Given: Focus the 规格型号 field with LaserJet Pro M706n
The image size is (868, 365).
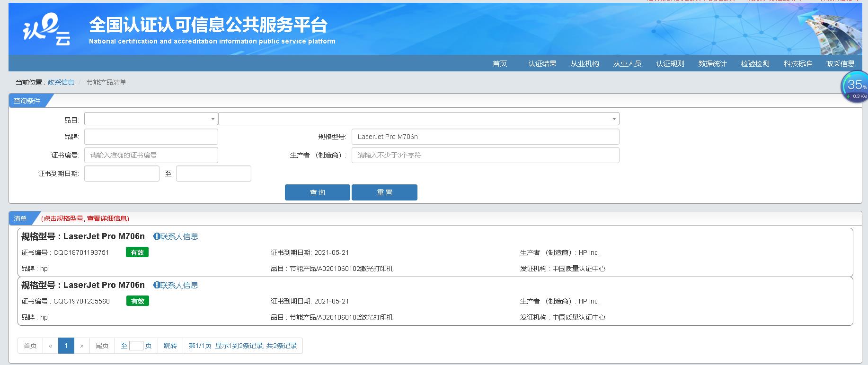Looking at the screenshot, I should coord(486,137).
